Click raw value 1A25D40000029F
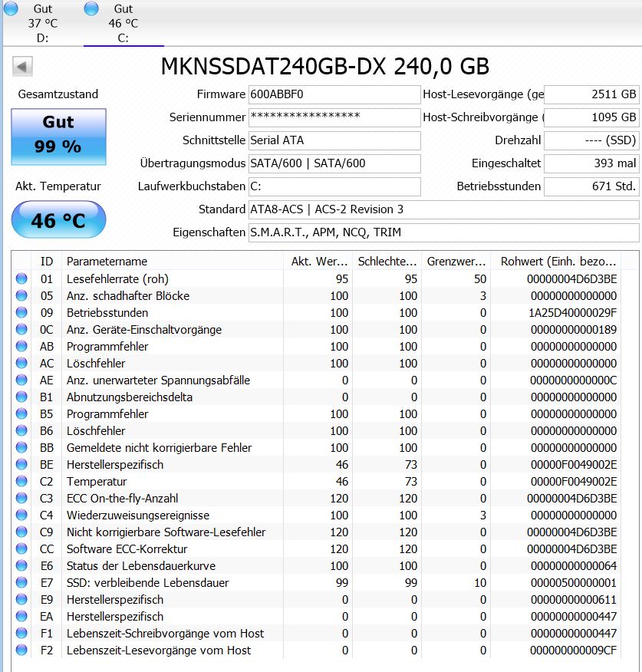The width and height of the screenshot is (642, 672). point(572,313)
